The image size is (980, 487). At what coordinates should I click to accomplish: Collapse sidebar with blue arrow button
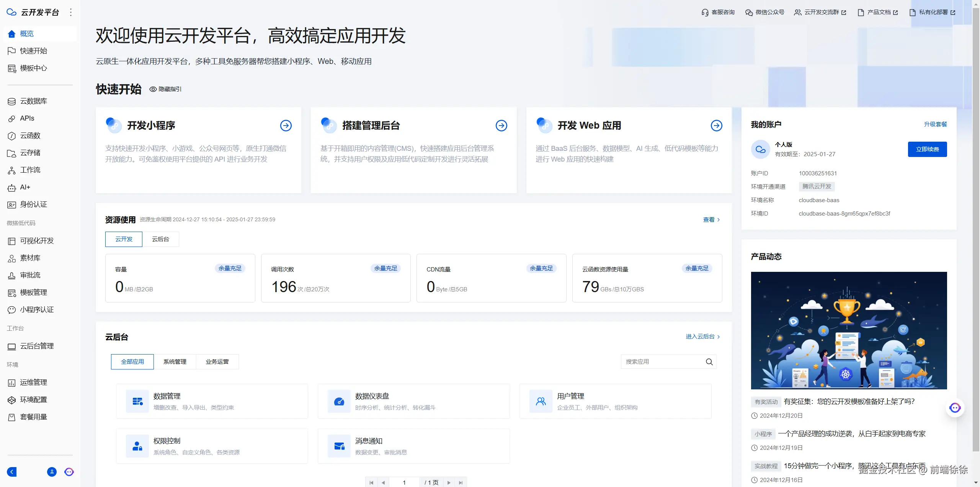(12, 472)
